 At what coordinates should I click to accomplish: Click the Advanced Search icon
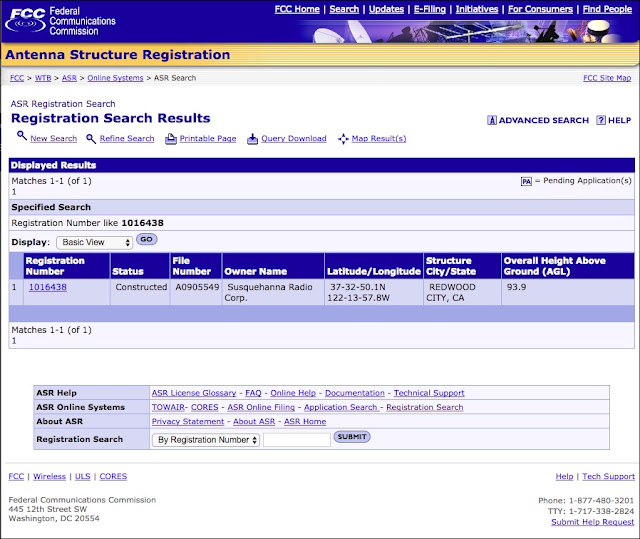[492, 120]
